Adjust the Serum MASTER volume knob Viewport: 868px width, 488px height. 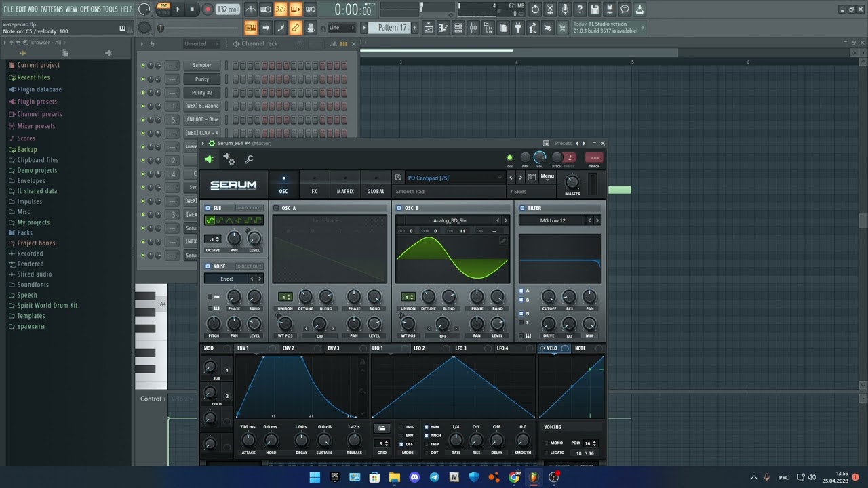(572, 182)
